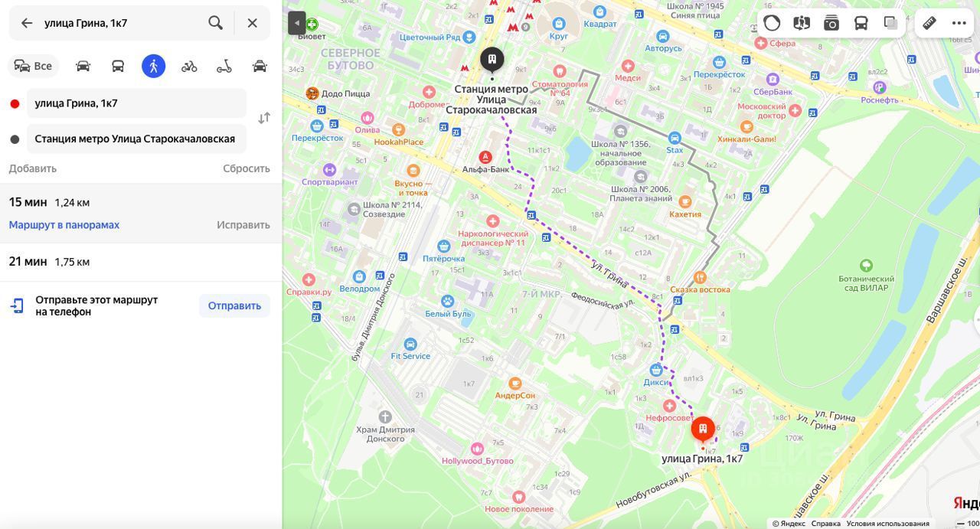The width and height of the screenshot is (980, 529).
Task: Select the 21 мин 1,75 км route
Action: [x=141, y=262]
